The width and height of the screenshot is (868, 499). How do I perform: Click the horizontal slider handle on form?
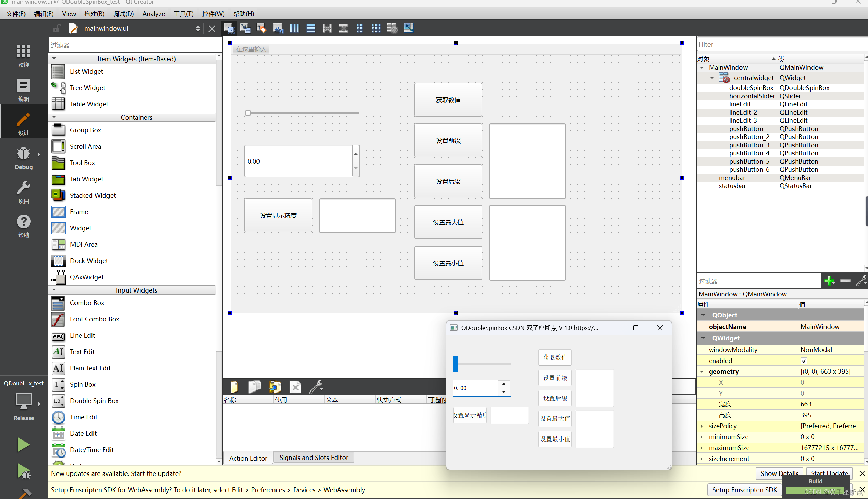click(x=248, y=113)
